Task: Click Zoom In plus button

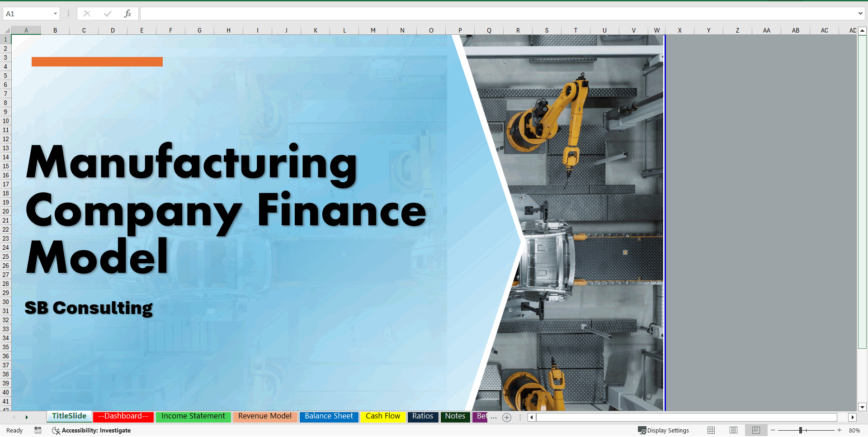Action: (839, 430)
